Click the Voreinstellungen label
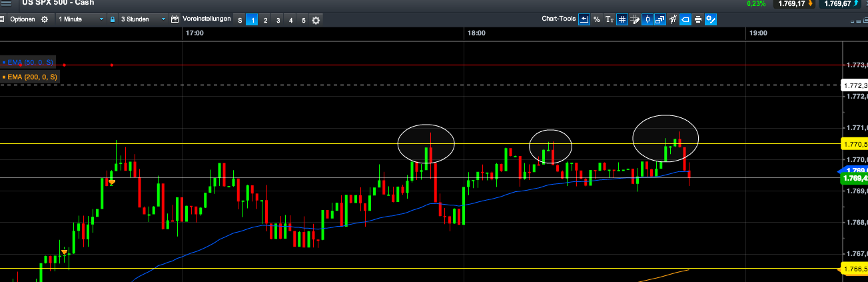Viewport: 868px width, 282px height. click(x=206, y=19)
